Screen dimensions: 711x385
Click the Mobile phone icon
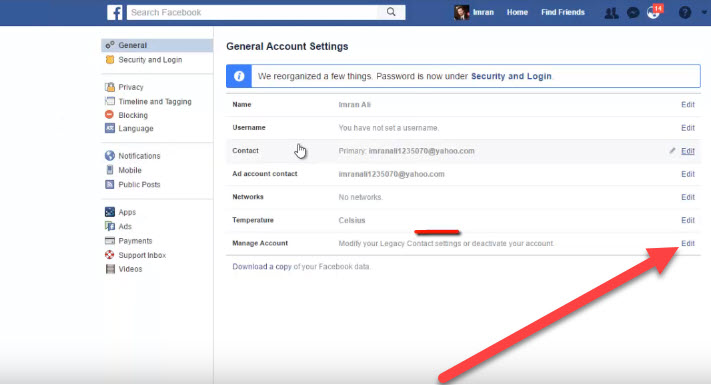coord(110,170)
